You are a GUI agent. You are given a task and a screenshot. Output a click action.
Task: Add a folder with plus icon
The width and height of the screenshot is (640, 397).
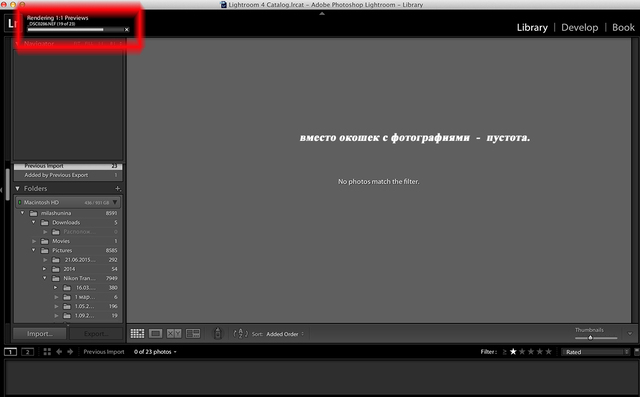point(118,189)
